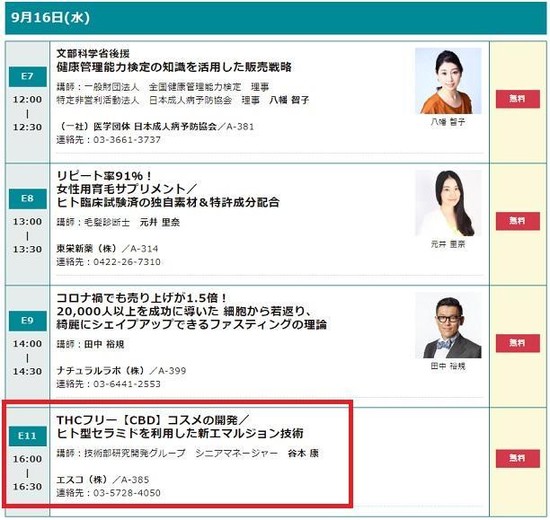This screenshot has height=520, width=550.
Task: Click the red 無料 button for session E9
Action: point(517,343)
